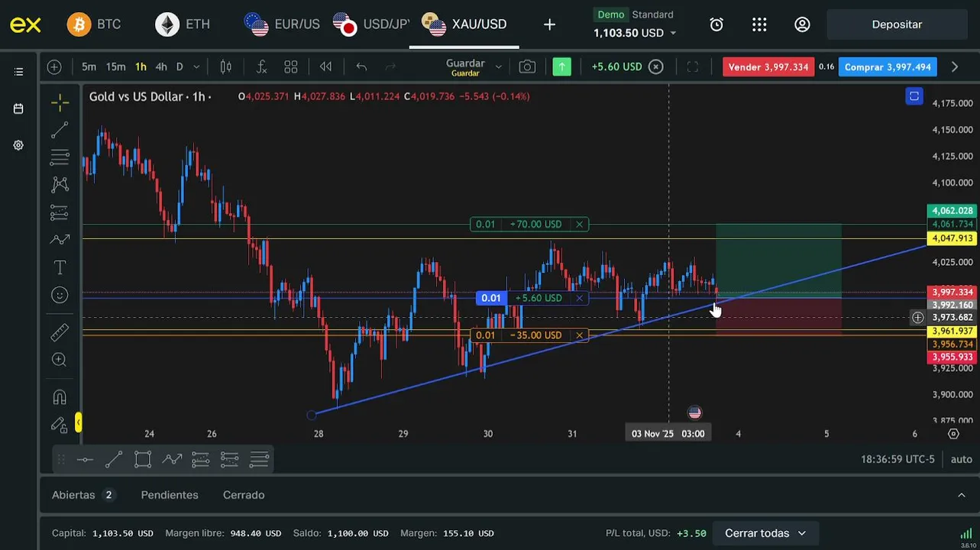Open the price alerts alarm icon
The width and height of the screenshot is (980, 550).
coord(716,24)
